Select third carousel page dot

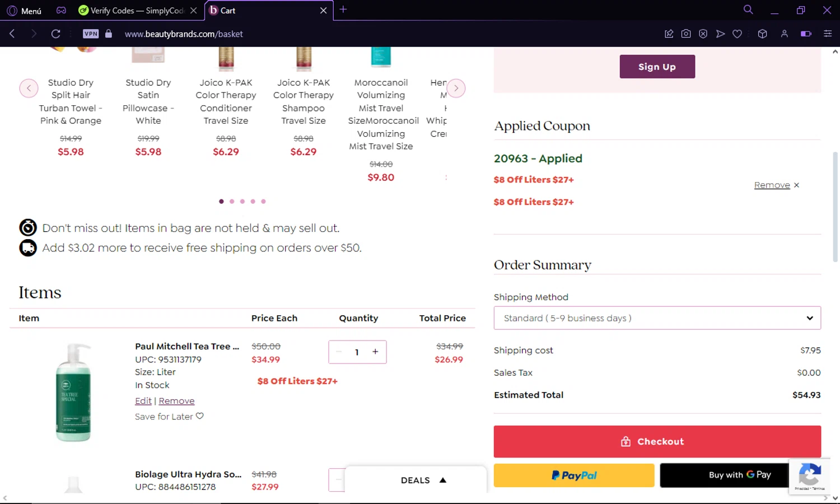coord(242,201)
